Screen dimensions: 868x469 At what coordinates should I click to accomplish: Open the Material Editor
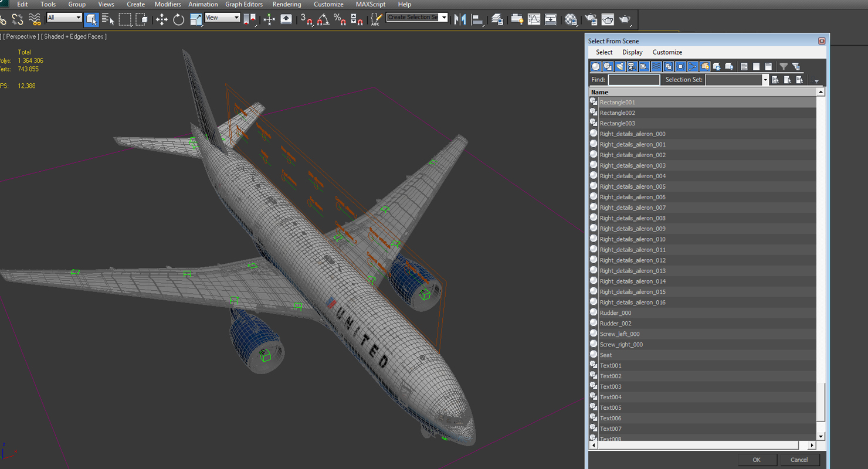pos(570,19)
